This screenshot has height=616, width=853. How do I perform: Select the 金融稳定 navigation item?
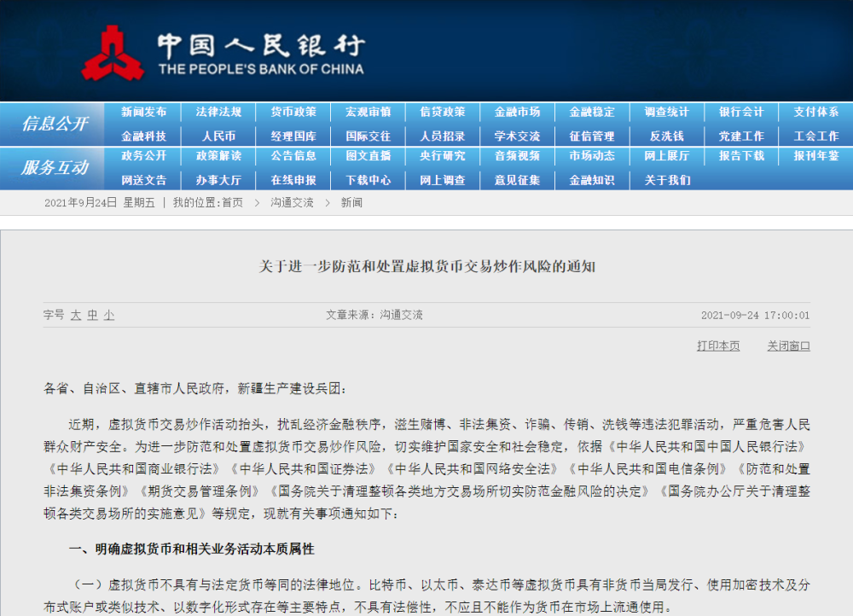point(591,113)
